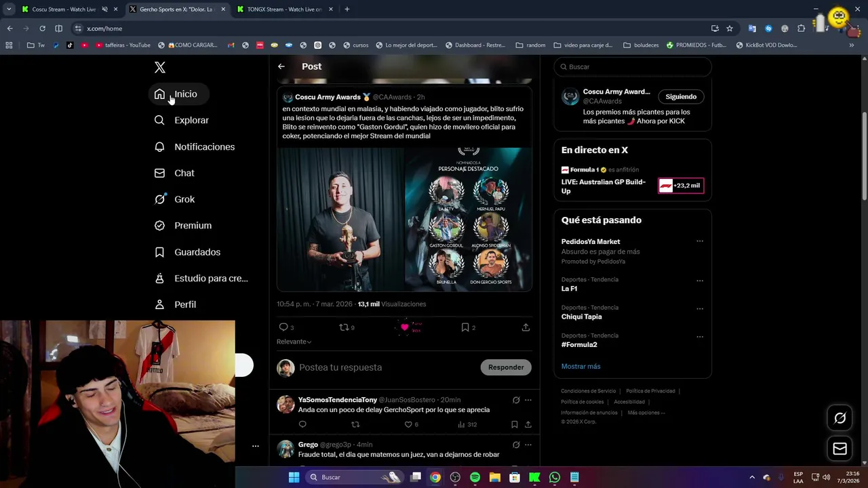Open the floating Grok button
868x488 pixels.
(840, 418)
